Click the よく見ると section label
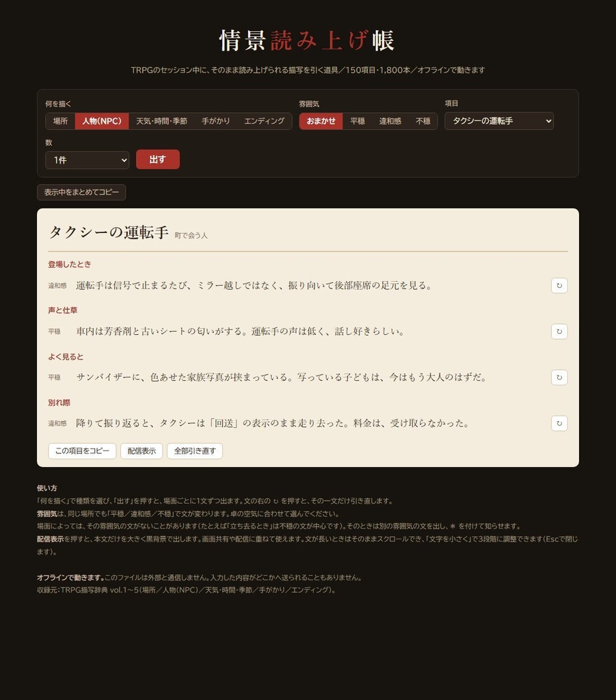 point(66,357)
